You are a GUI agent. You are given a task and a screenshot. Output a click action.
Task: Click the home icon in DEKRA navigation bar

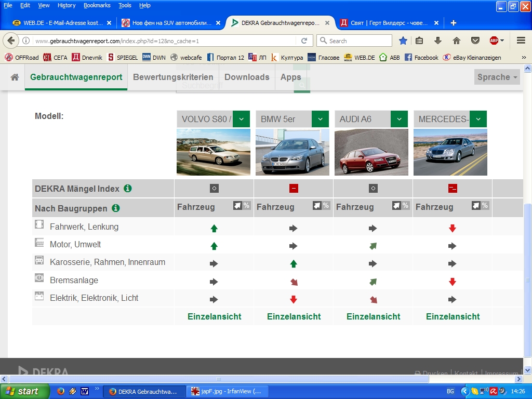point(15,77)
